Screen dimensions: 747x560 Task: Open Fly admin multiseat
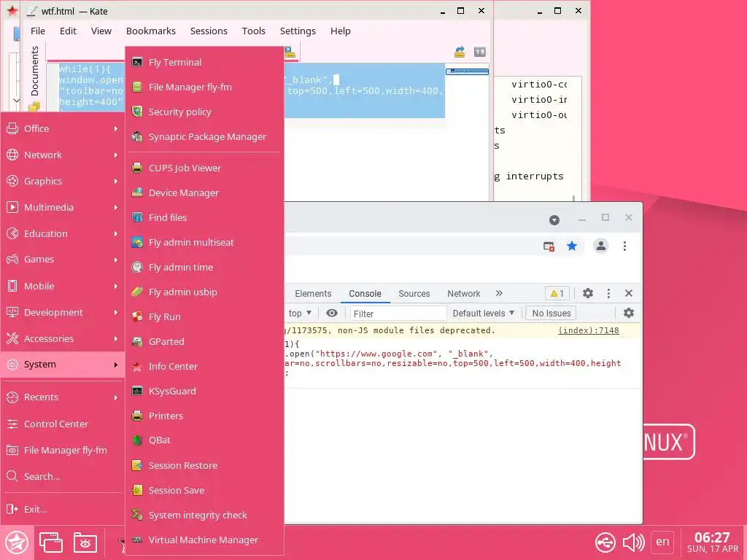[205, 242]
